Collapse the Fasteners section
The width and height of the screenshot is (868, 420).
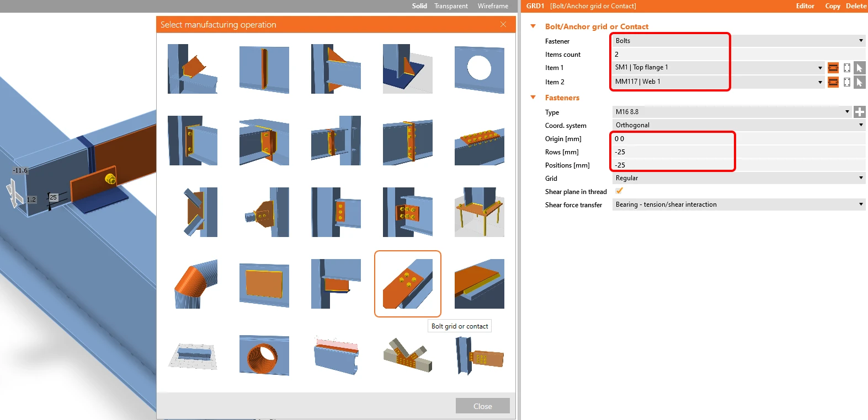pos(533,98)
